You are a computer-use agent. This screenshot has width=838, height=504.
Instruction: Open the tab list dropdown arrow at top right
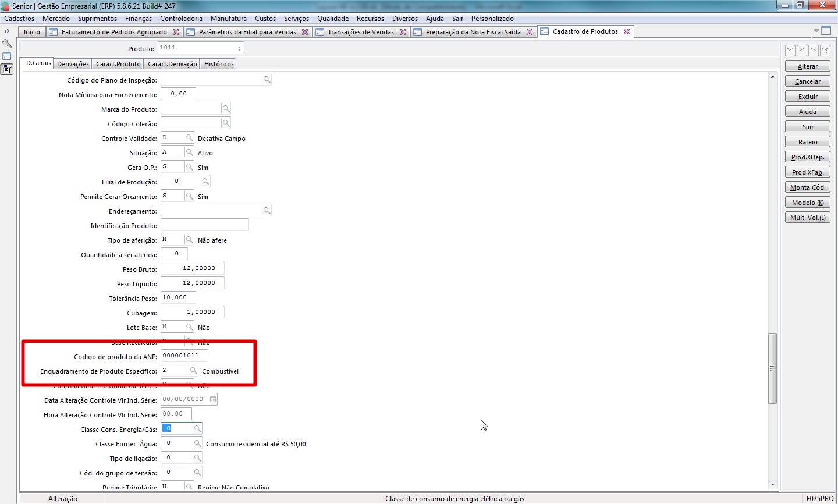[x=816, y=31]
